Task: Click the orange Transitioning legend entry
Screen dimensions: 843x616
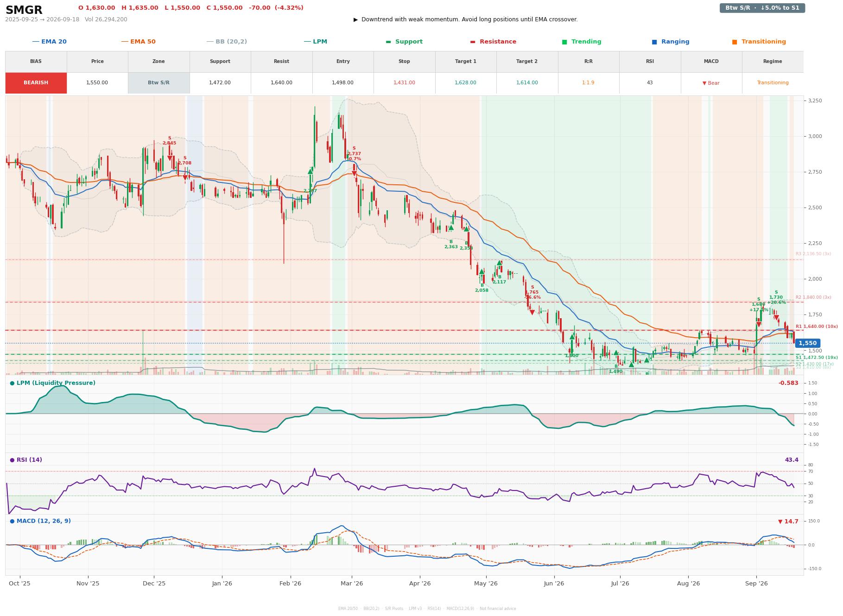Action: (759, 42)
